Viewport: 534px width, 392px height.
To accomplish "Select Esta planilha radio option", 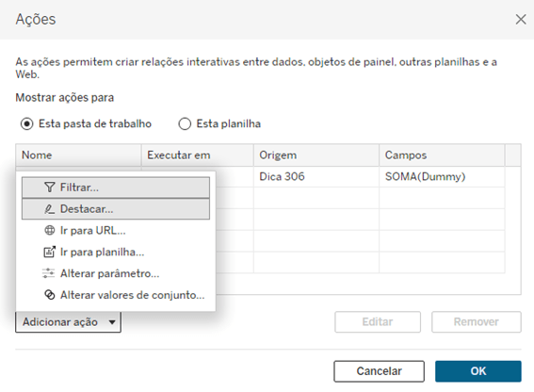I will 185,123.
